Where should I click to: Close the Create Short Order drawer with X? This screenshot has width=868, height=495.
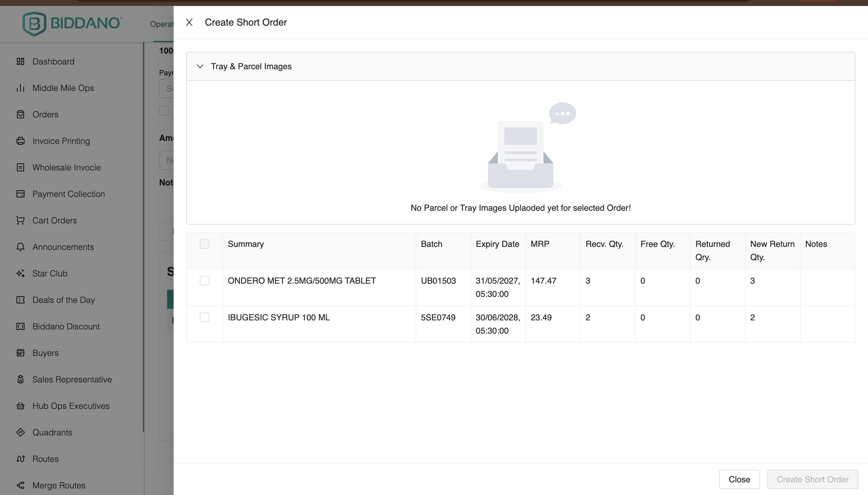tap(189, 23)
